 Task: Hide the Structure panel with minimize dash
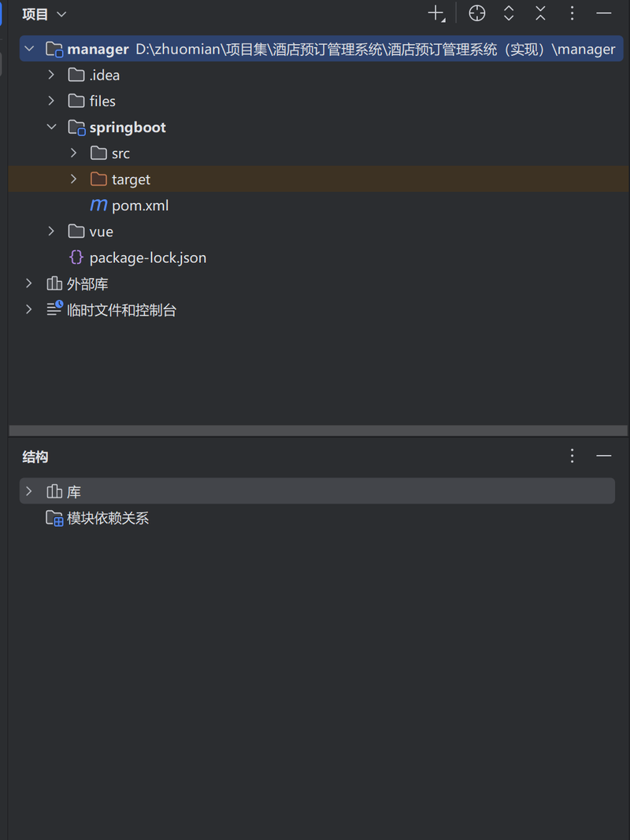pos(604,456)
